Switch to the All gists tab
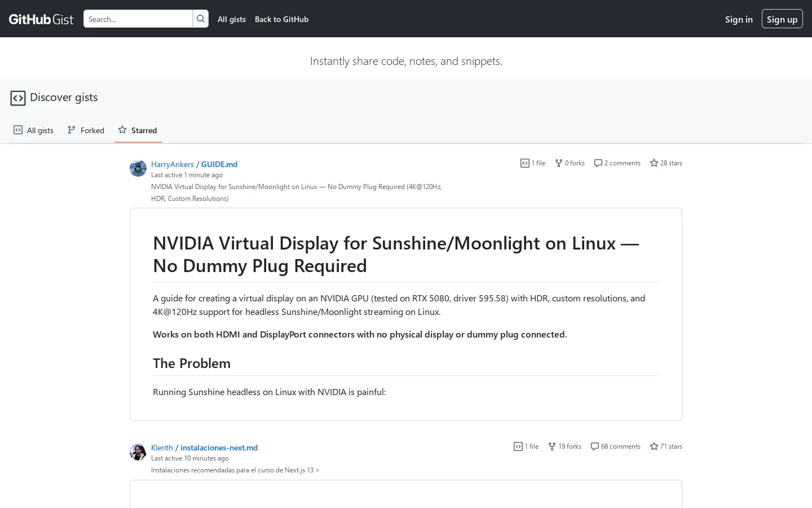 pos(34,130)
